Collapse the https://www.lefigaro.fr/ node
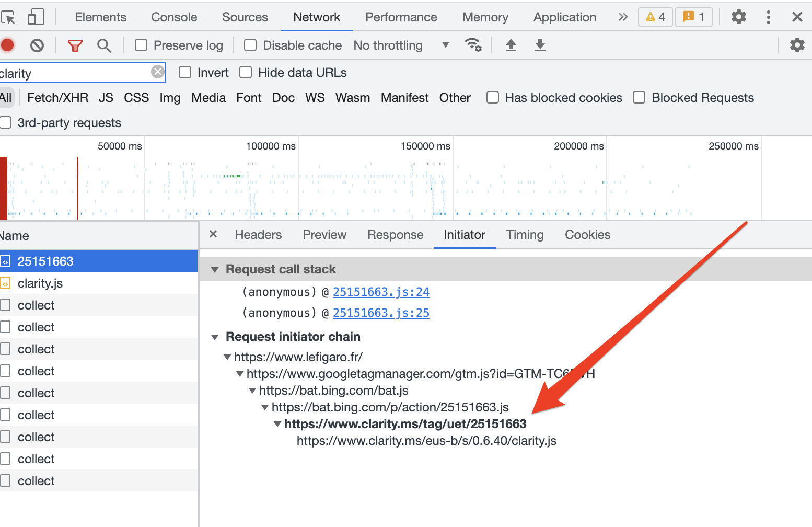 [227, 357]
